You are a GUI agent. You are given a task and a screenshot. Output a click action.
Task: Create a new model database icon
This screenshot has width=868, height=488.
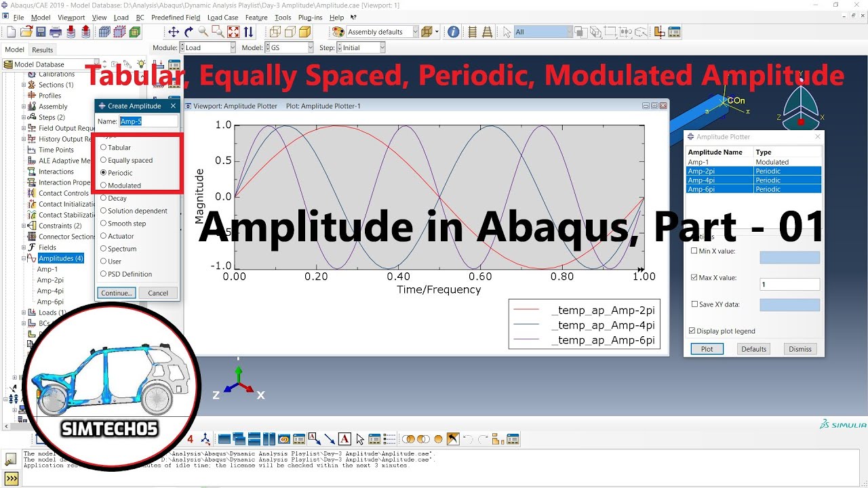coord(11,32)
